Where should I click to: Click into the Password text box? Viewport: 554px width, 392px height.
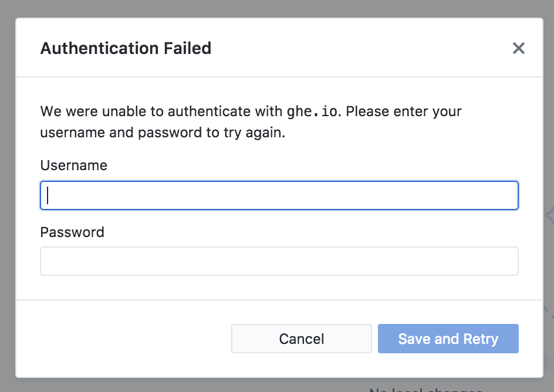279,261
